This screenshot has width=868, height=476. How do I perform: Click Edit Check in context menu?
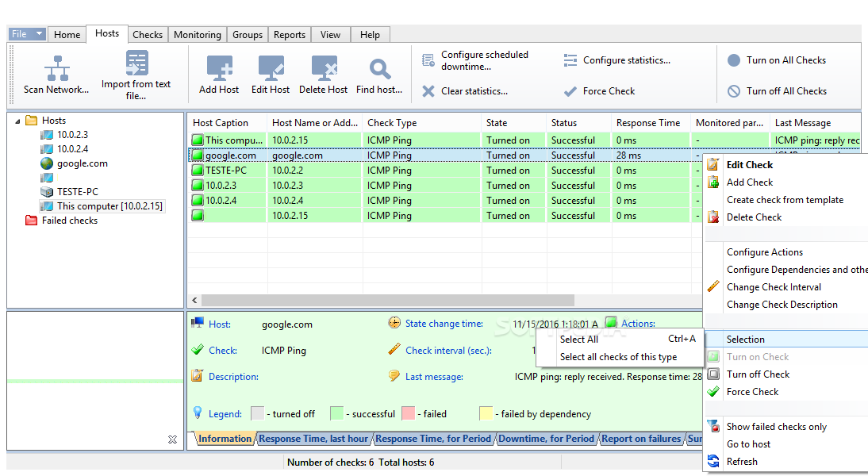click(x=750, y=165)
